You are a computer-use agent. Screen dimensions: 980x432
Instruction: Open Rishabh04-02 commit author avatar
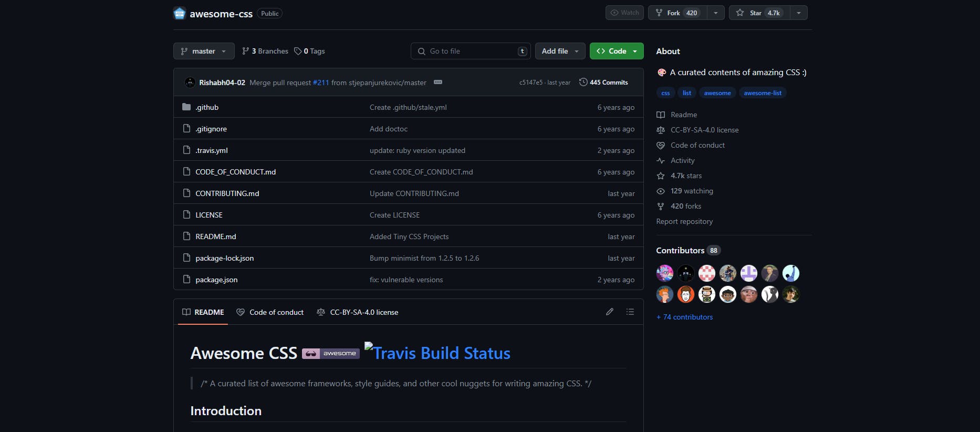pyautogui.click(x=190, y=83)
